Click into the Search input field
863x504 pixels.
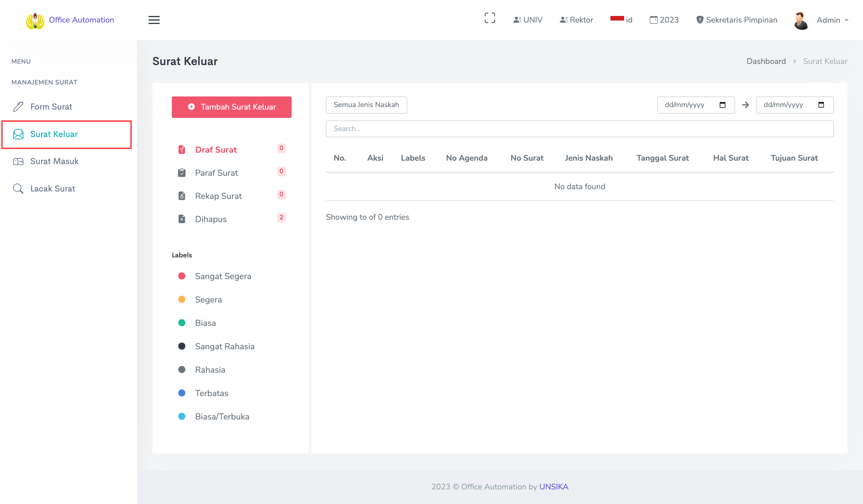pos(579,129)
